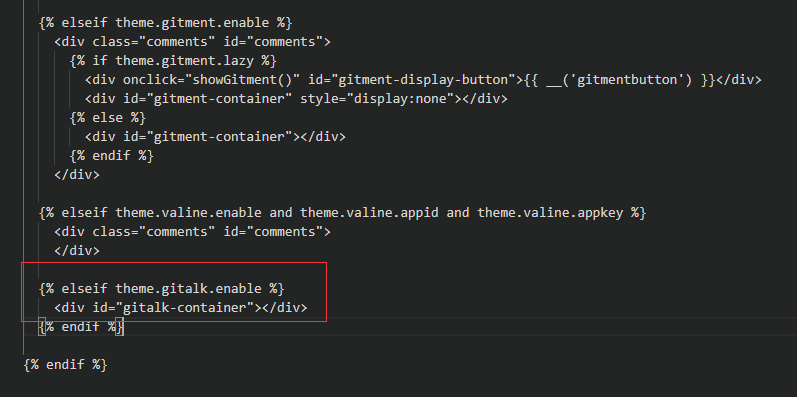The image size is (797, 397).
Task: Click the display:none gitment-container line
Action: [296, 99]
